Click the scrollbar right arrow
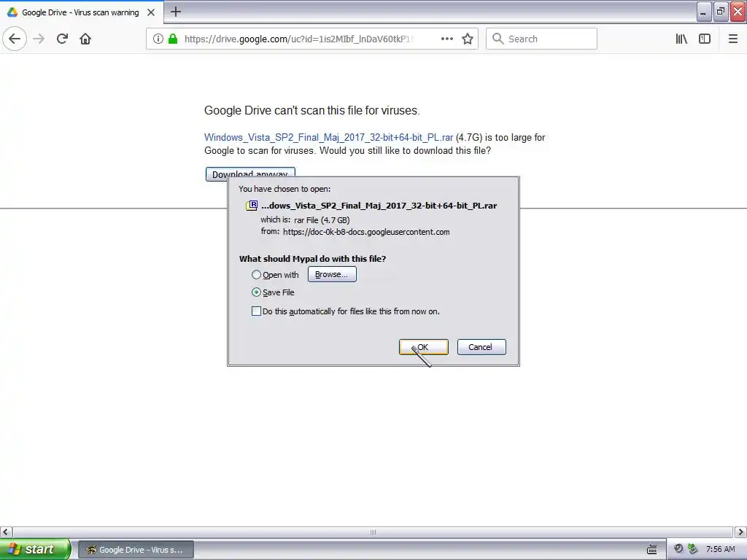 741,532
